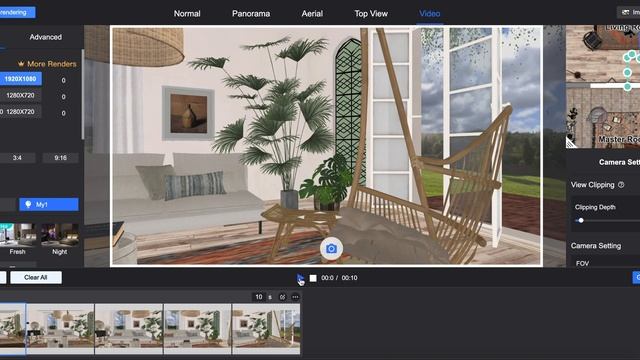Image resolution: width=640 pixels, height=360 pixels.
Task: Switch to the Normal render tab
Action: pyautogui.click(x=187, y=13)
